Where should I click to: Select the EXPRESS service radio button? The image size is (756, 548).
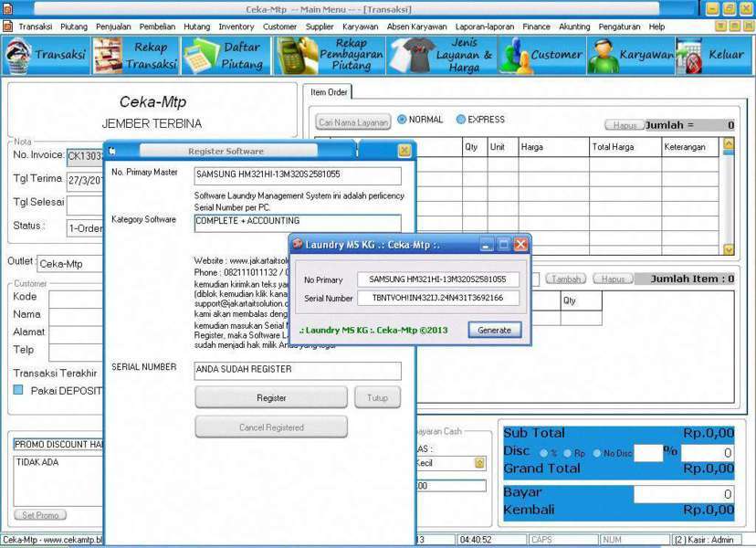click(460, 119)
